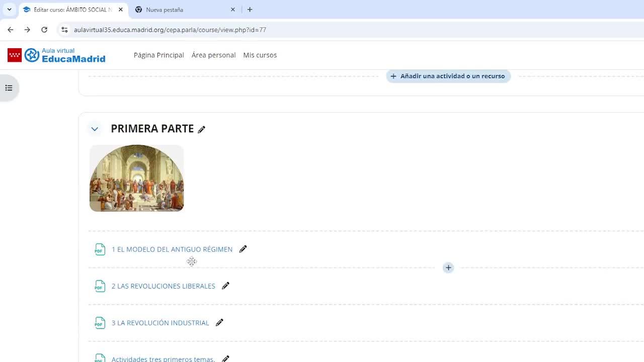
Task: Open PDF icon for La Revolución Industrial
Action: [x=100, y=323]
